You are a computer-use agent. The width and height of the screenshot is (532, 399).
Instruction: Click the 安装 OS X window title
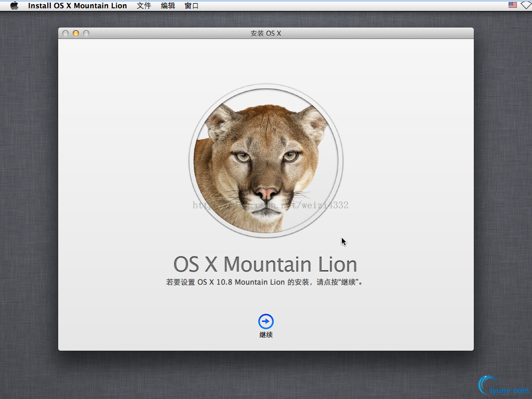265,33
